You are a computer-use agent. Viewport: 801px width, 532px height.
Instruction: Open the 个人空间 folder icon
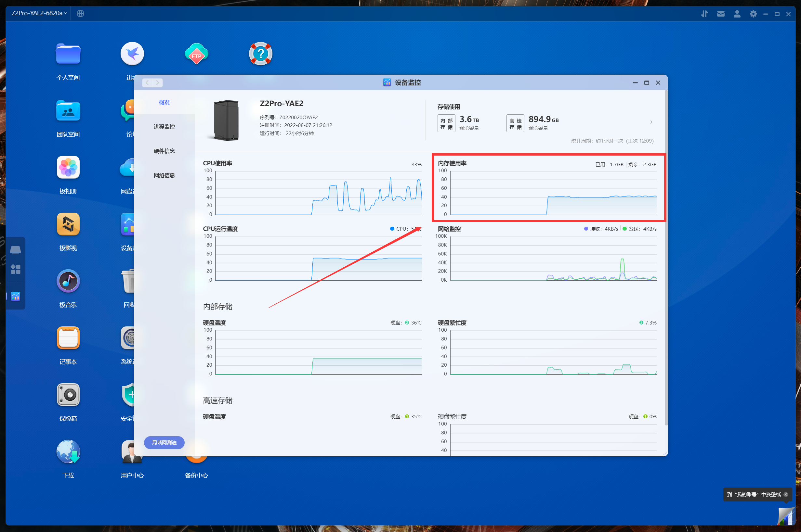(68, 54)
